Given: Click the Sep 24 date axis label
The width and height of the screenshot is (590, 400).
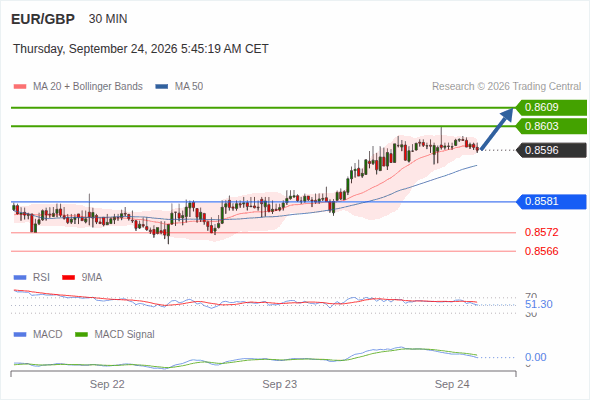Looking at the screenshot, I should 452,384.
